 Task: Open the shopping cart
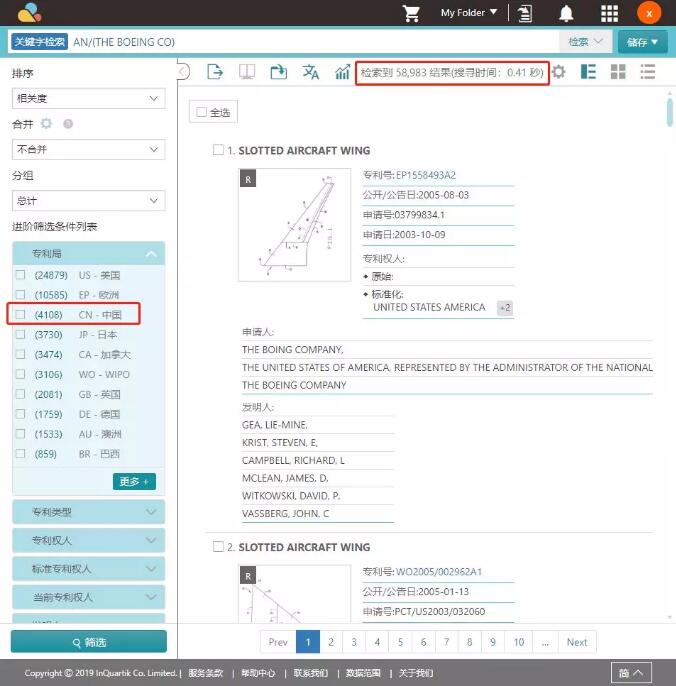[x=411, y=13]
